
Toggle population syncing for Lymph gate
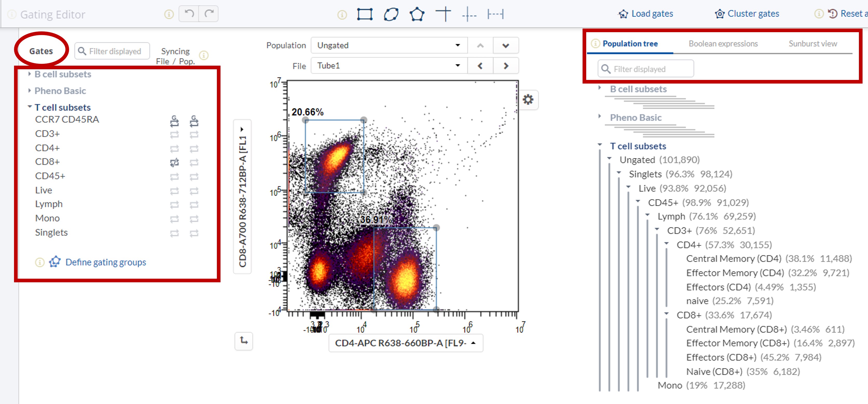click(194, 205)
